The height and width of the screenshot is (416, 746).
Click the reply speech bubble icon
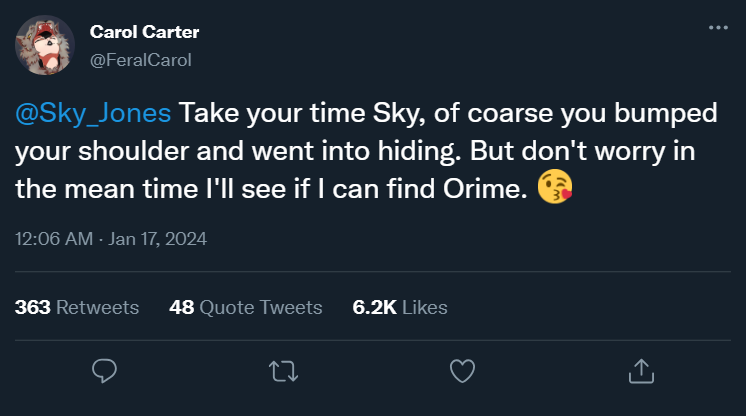(x=105, y=371)
